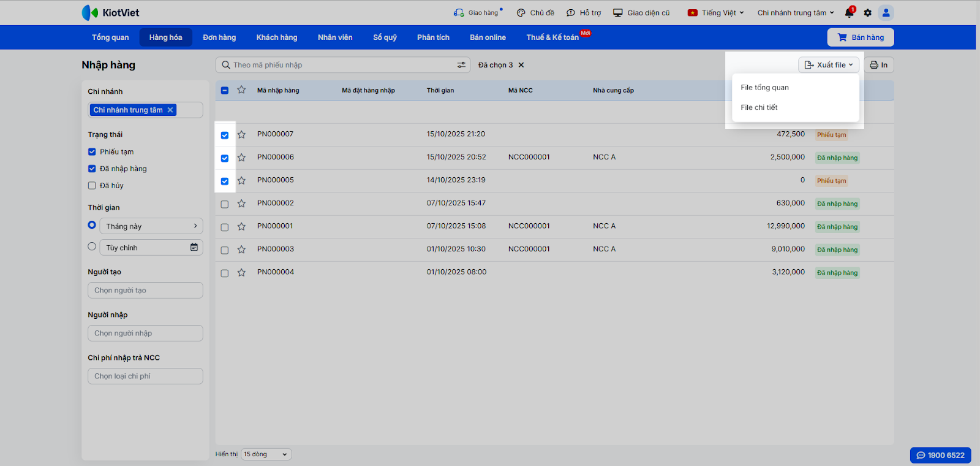Tick the checkbox for row PN000001
Screen dimensions: 980x466
[225, 227]
